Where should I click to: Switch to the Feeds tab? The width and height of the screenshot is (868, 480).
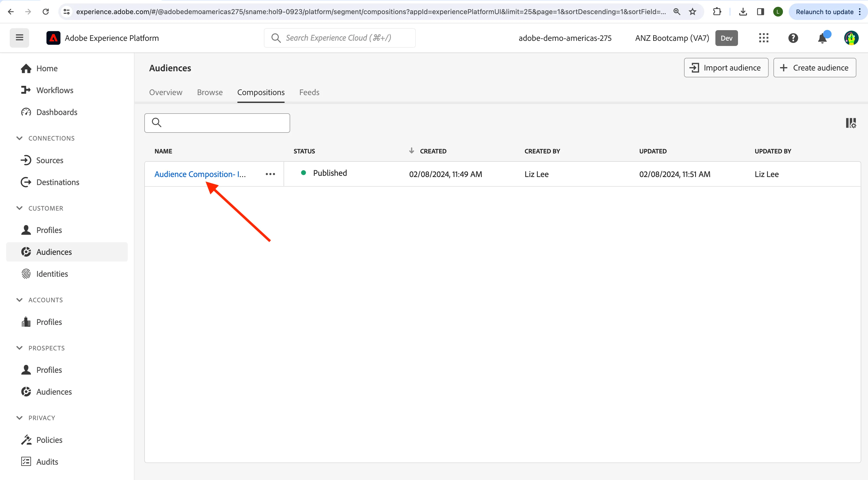(309, 92)
